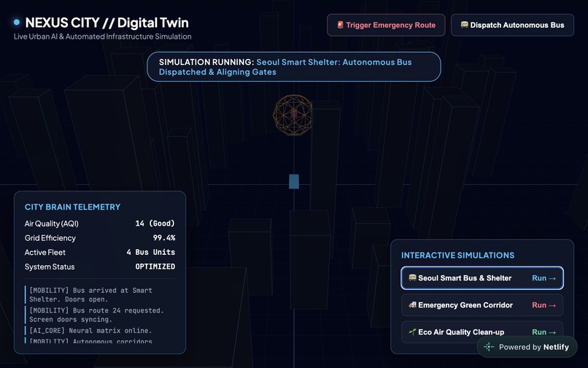Click the Run arrow on Emergency Green Corridor row
The width and height of the screenshot is (588, 368).
click(x=543, y=305)
